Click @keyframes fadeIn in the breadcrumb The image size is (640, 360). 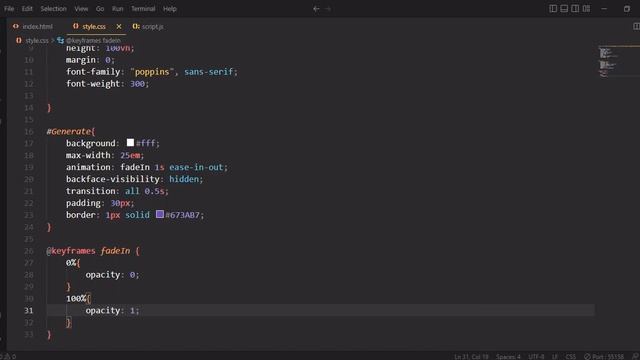93,40
